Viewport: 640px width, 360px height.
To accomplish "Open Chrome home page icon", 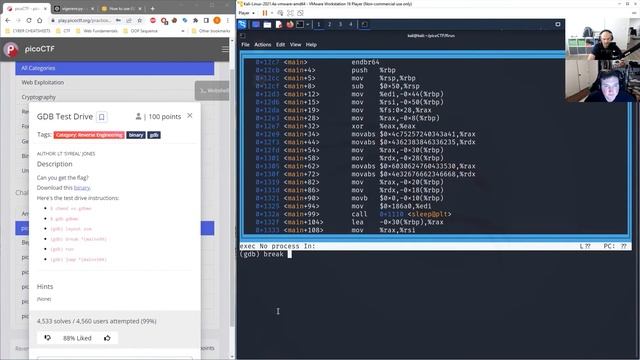I will coord(40,20).
